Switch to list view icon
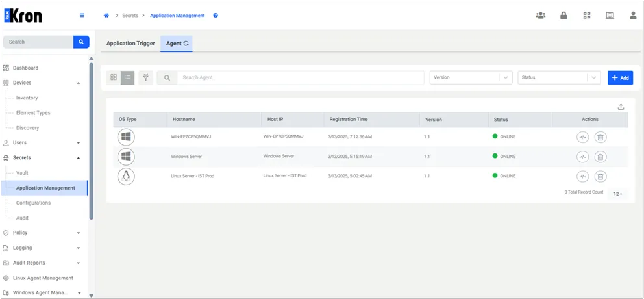Screen dimensions: 644x299 coord(127,77)
